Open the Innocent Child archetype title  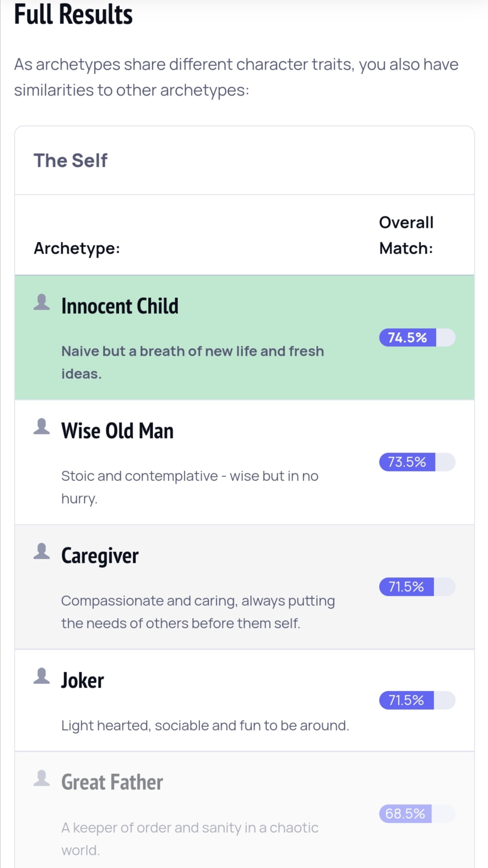pyautogui.click(x=120, y=306)
